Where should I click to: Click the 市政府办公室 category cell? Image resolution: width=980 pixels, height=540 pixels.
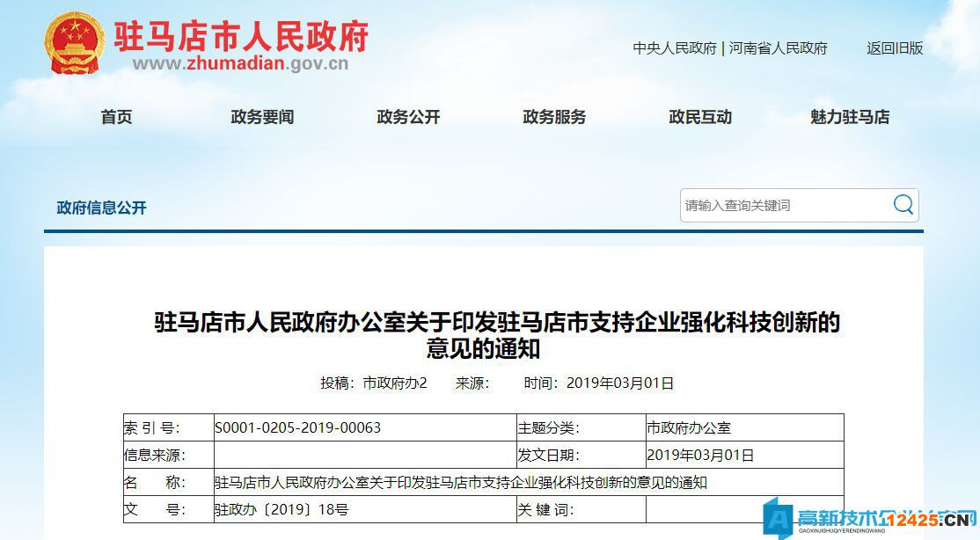[689, 427]
